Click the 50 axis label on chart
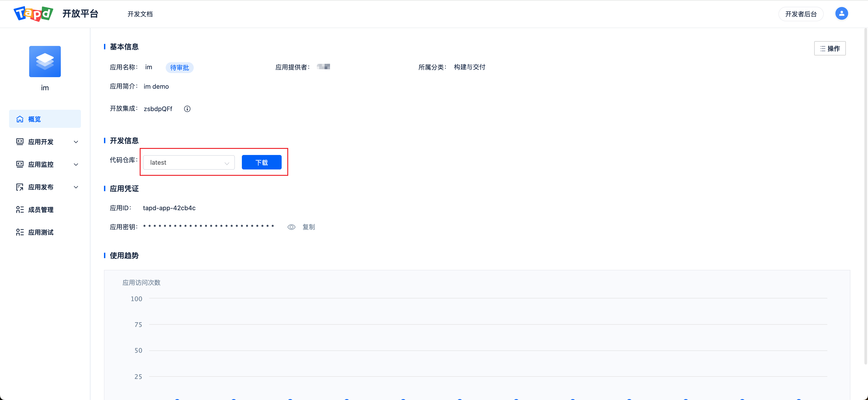The width and height of the screenshot is (868, 400). (x=138, y=350)
